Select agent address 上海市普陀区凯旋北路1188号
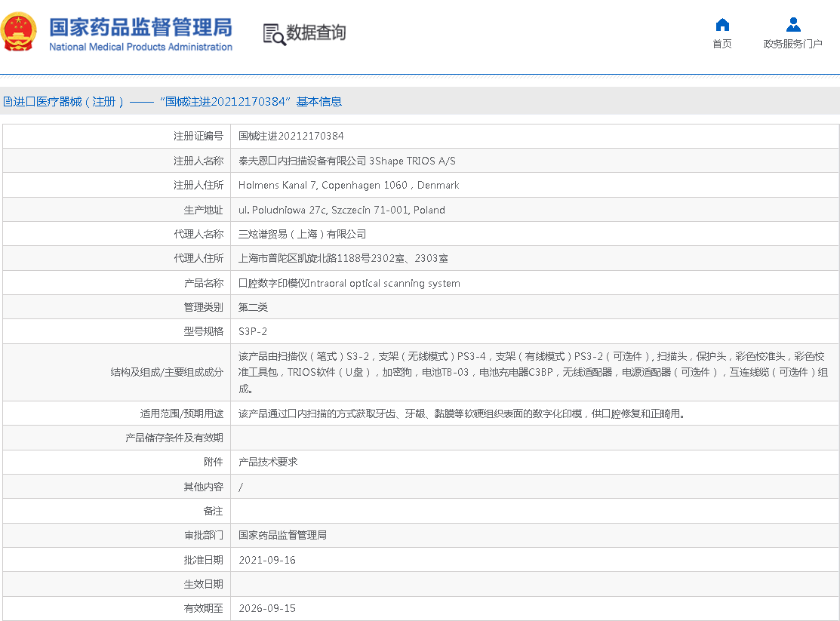This screenshot has width=840, height=621. pos(343,258)
